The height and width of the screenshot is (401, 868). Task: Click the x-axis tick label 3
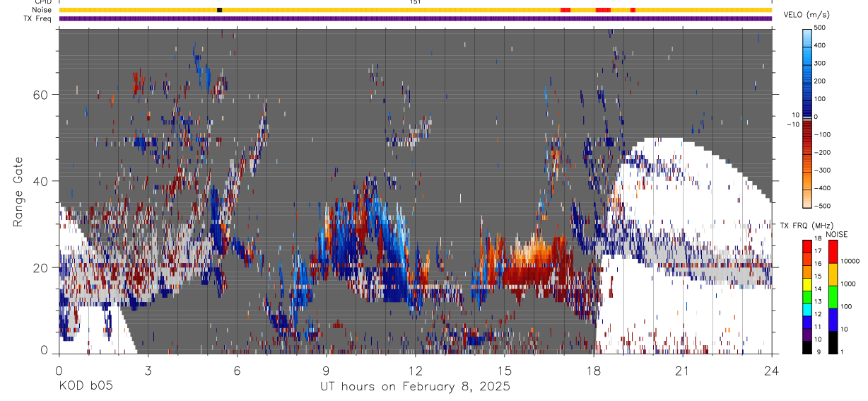(x=148, y=371)
